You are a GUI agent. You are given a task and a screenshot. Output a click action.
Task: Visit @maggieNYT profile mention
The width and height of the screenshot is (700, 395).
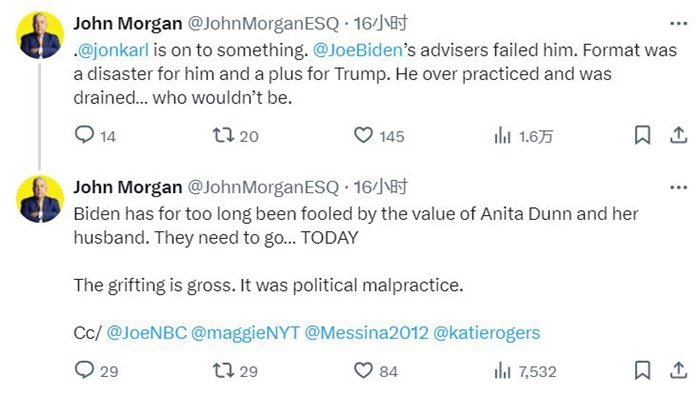click(245, 333)
